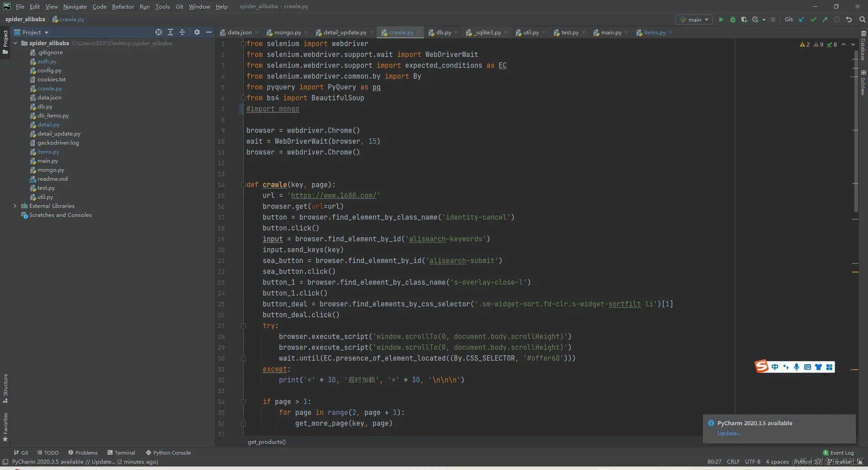Close the crawle.py editor tab

[x=419, y=32]
